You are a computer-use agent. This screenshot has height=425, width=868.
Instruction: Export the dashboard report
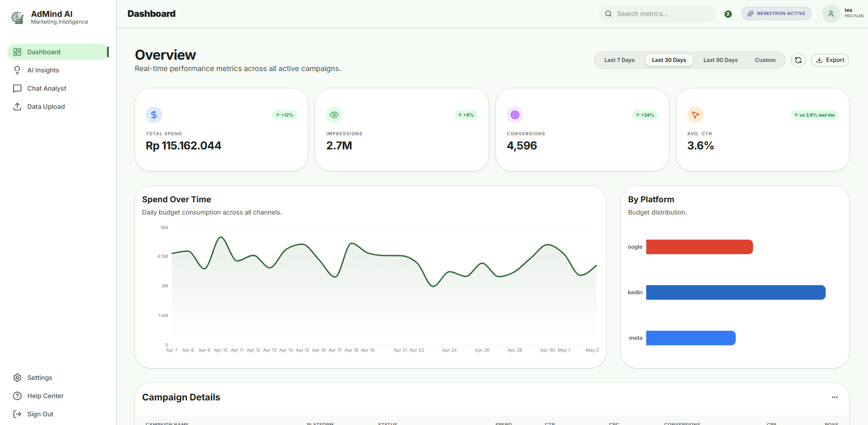[x=830, y=60]
